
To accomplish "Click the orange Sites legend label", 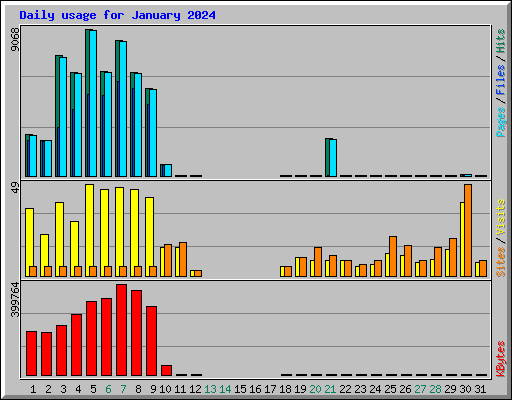I will pos(501,262).
